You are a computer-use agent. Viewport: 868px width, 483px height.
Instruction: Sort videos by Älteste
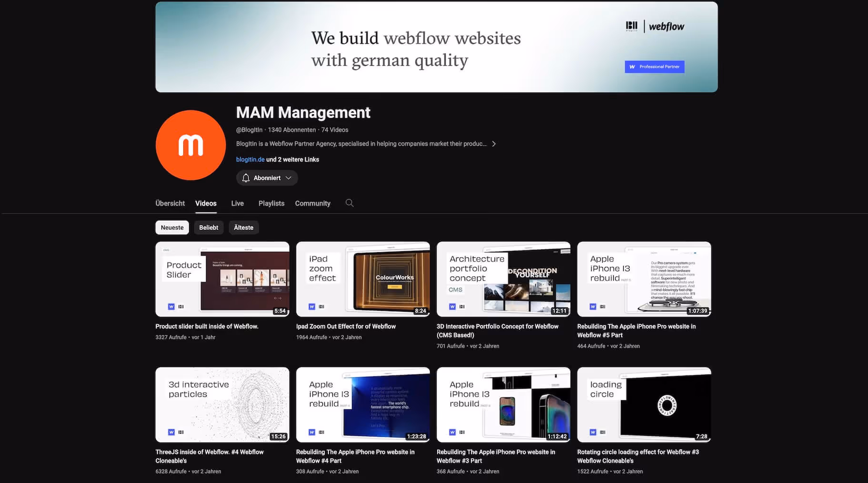pos(244,227)
